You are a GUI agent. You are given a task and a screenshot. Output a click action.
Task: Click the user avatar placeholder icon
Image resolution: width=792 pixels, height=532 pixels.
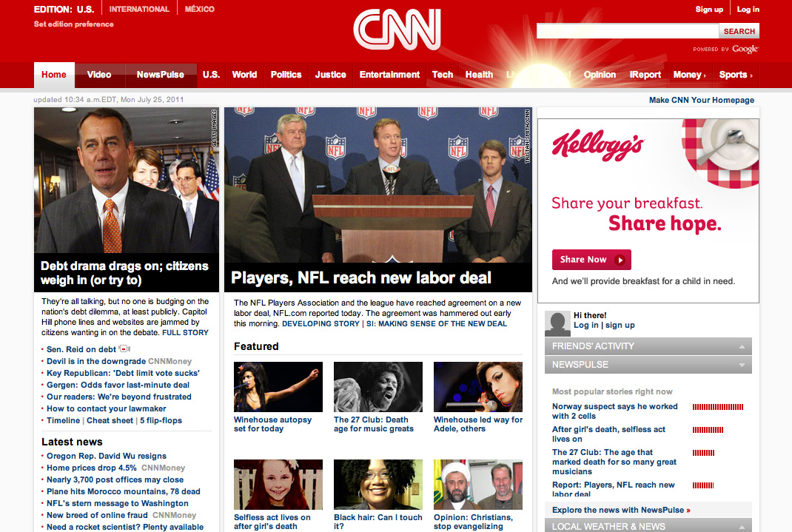pyautogui.click(x=557, y=323)
